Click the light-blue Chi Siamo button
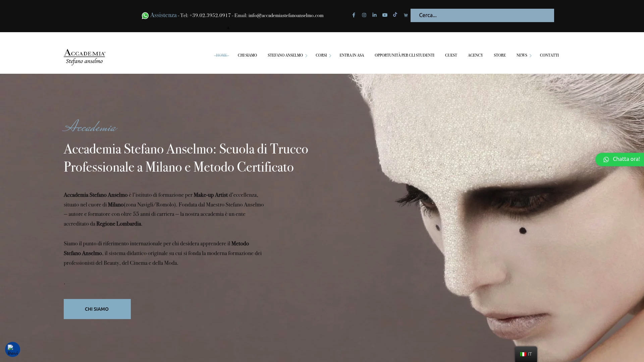This screenshot has height=362, width=644. coord(97,309)
